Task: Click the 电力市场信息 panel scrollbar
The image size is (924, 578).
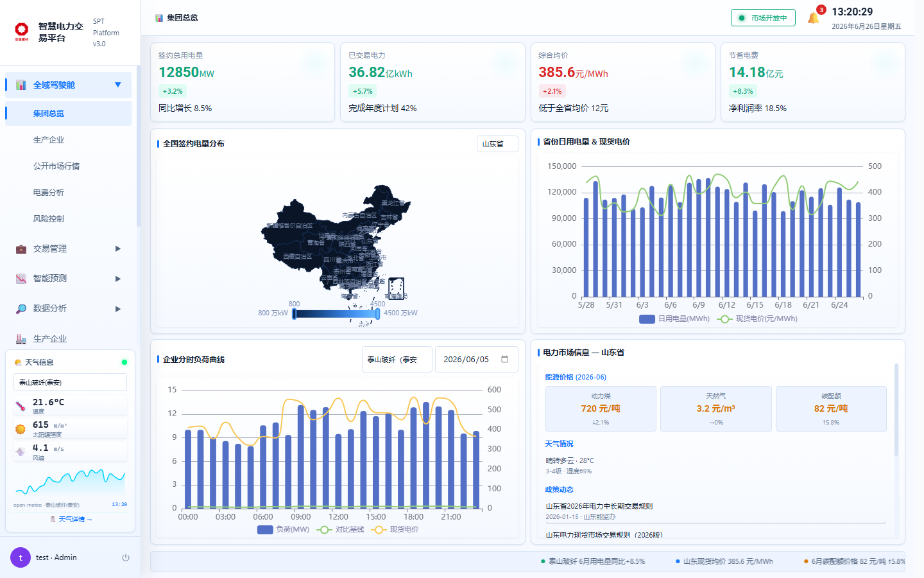Action: 896,410
